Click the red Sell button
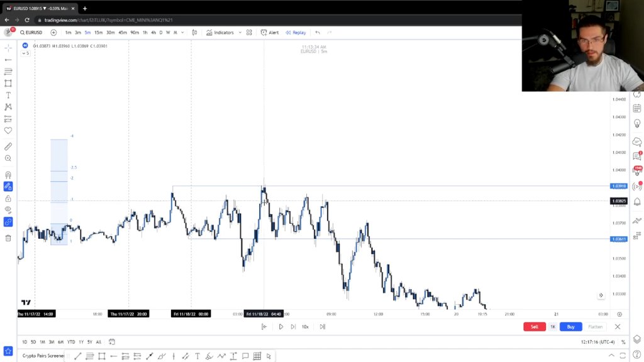The height and width of the screenshot is (362, 644). click(x=535, y=327)
